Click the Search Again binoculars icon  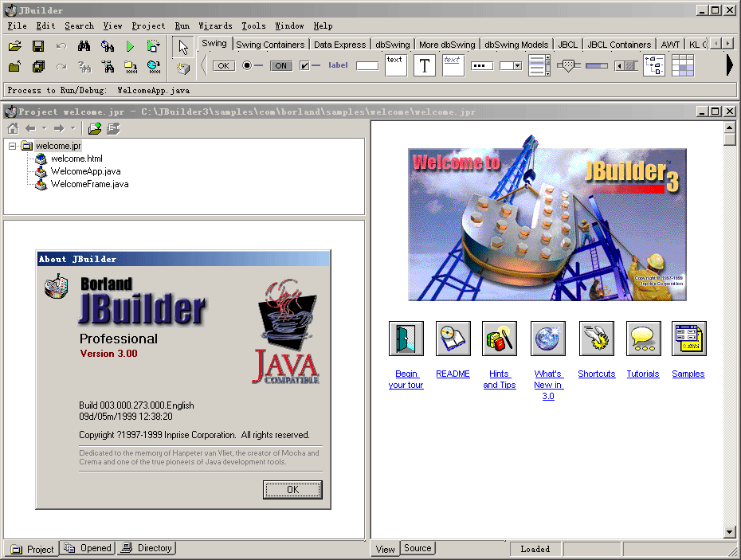tap(108, 46)
